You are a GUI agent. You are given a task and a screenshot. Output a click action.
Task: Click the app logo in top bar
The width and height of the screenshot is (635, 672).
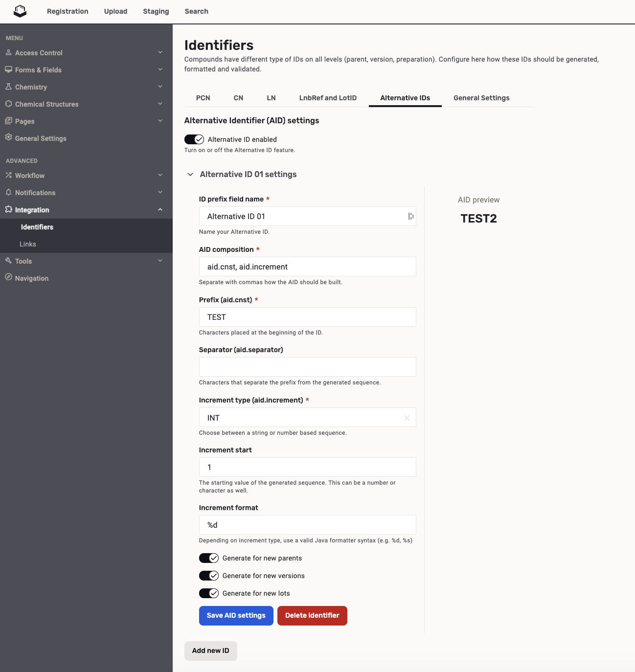tap(20, 11)
